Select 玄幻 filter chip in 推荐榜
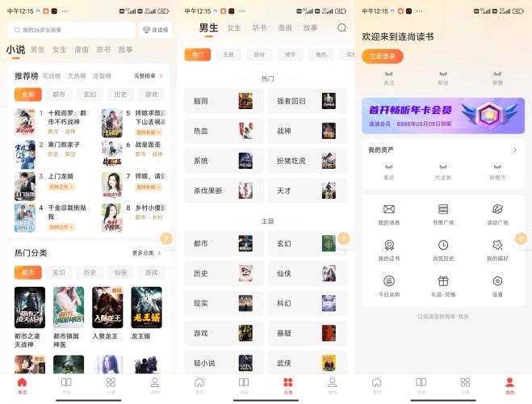 90,95
